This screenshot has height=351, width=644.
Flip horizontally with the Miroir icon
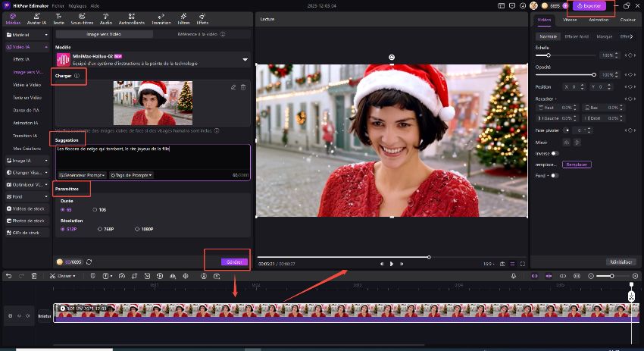tap(567, 143)
